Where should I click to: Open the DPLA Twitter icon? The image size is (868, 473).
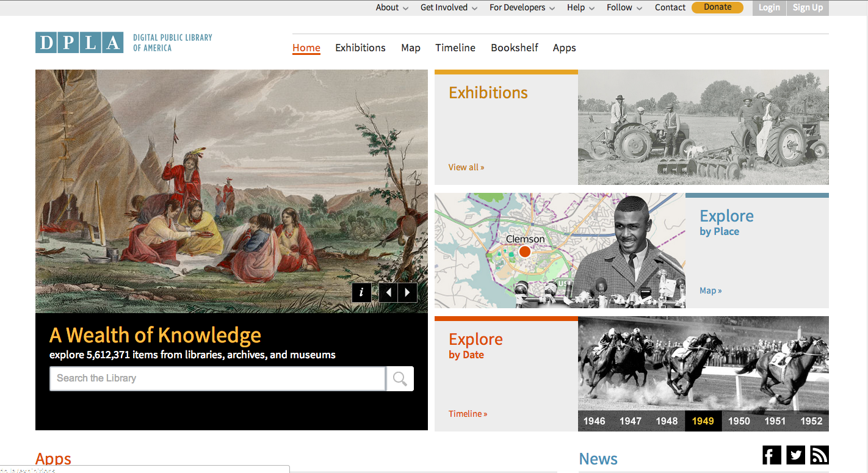(x=795, y=455)
